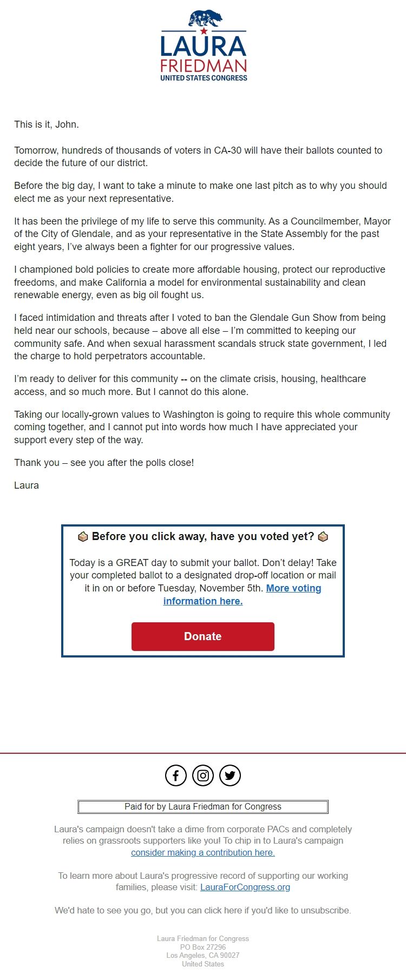Click the 'Paid for by' disclaimer box
Image resolution: width=406 pixels, height=980 pixels.
203,806
